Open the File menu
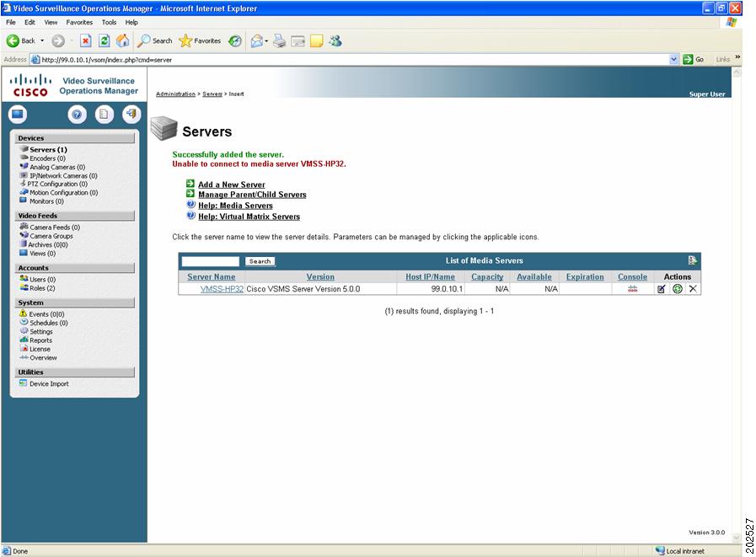The width and height of the screenshot is (756, 557). coord(11,22)
